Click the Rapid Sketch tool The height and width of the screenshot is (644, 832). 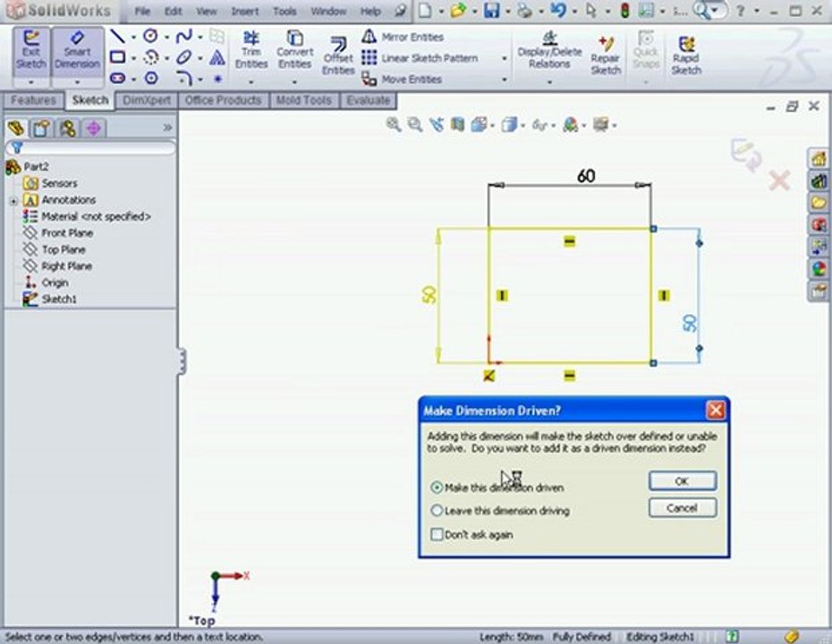coord(686,55)
